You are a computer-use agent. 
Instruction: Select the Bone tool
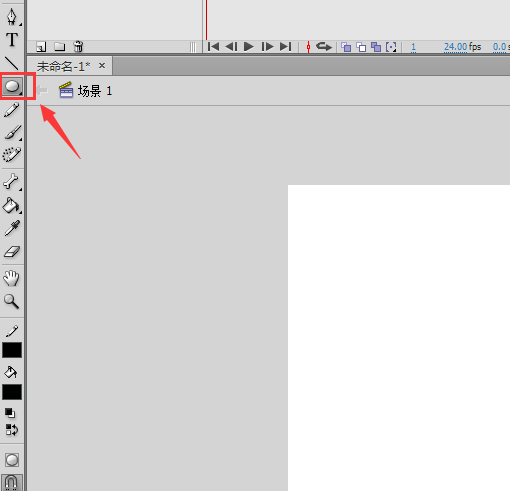(x=12, y=182)
